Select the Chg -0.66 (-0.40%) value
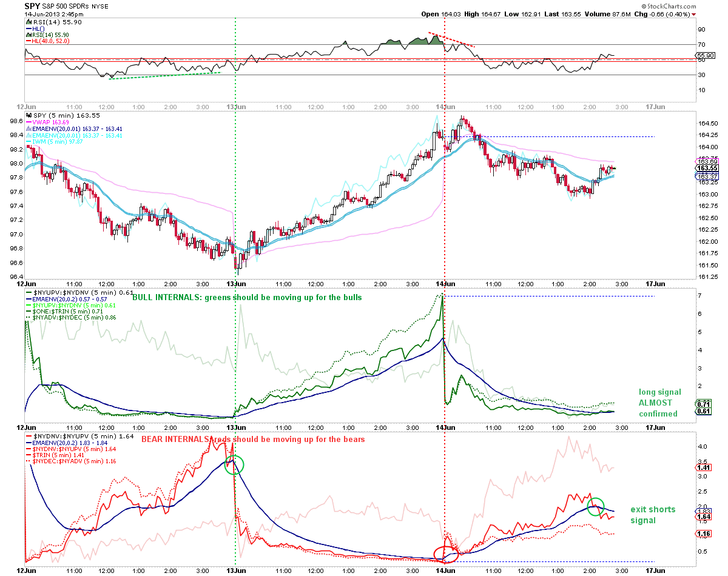Screen dimensions: 728x576 click(x=662, y=13)
